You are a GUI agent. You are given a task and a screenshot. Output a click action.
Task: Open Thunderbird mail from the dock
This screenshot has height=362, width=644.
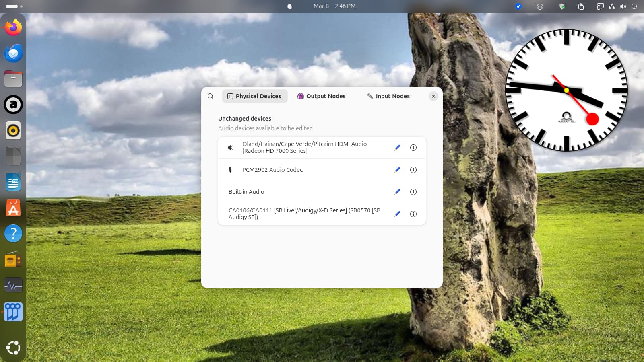[13, 53]
